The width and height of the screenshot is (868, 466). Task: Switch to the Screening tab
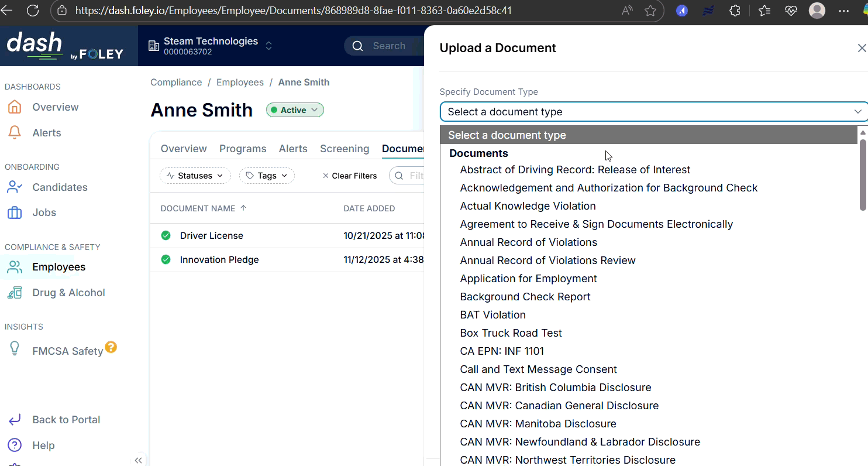coord(345,149)
